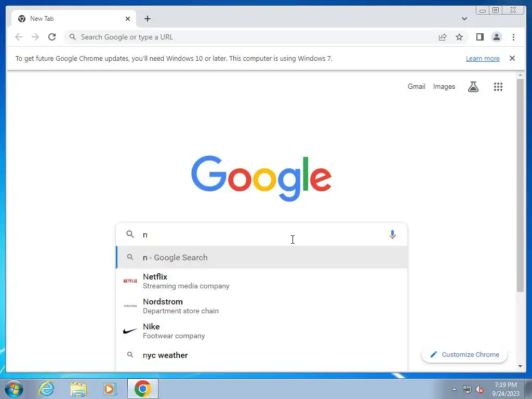Bookmark this tab with the star icon
The height and width of the screenshot is (399, 532).
[x=459, y=37]
